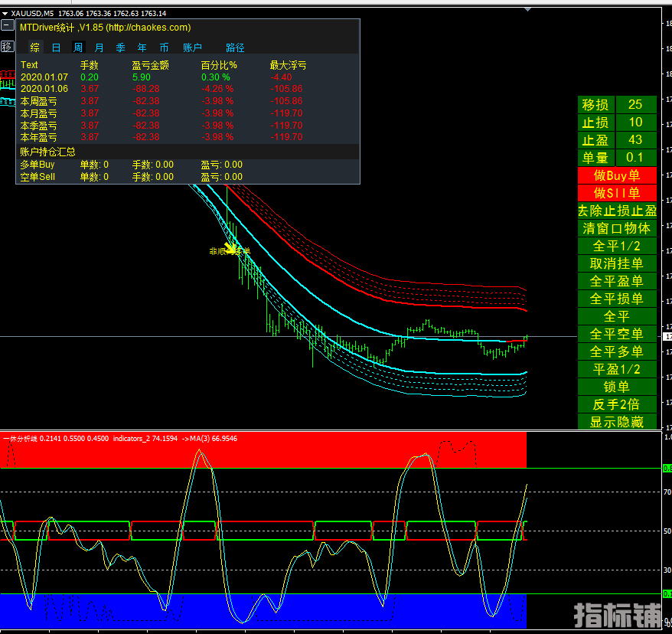
Task: Click 全平盈单 to close profitable orders
Action: coord(617,281)
